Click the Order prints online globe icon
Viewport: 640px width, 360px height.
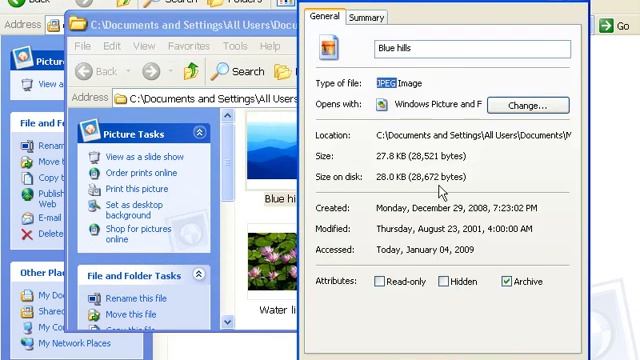(94, 173)
